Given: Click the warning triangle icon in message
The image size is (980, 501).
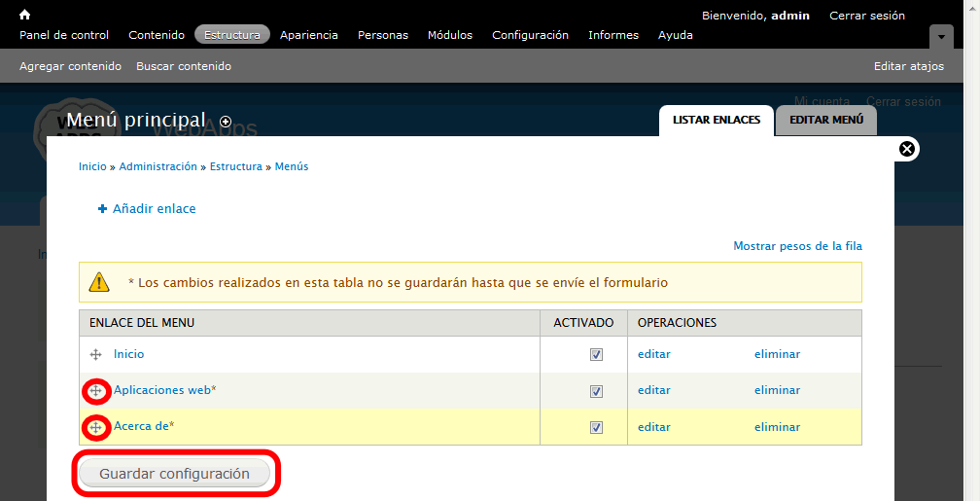Looking at the screenshot, I should (x=99, y=282).
